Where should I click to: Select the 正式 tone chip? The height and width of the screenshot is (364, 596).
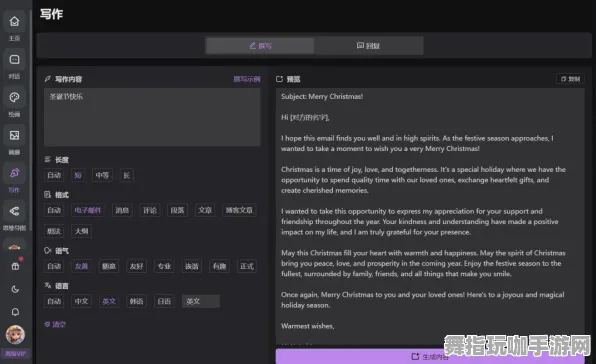247,266
